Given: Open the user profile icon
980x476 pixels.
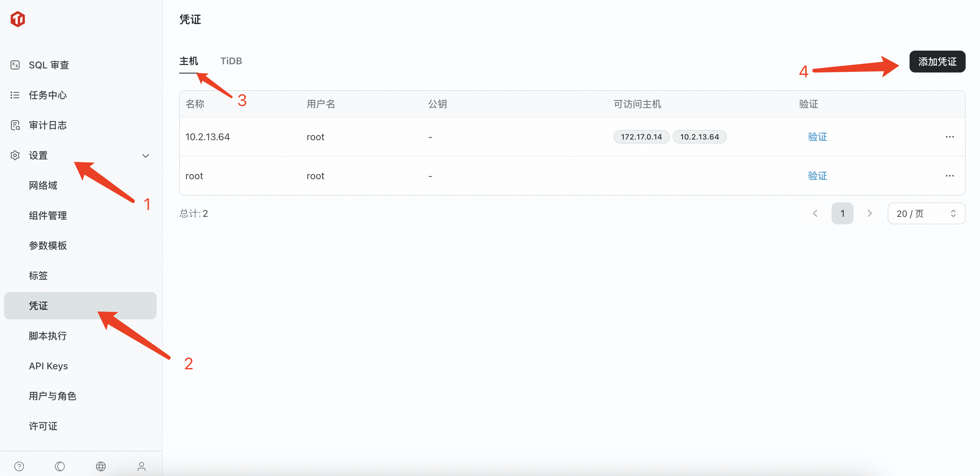Looking at the screenshot, I should pyautogui.click(x=141, y=466).
